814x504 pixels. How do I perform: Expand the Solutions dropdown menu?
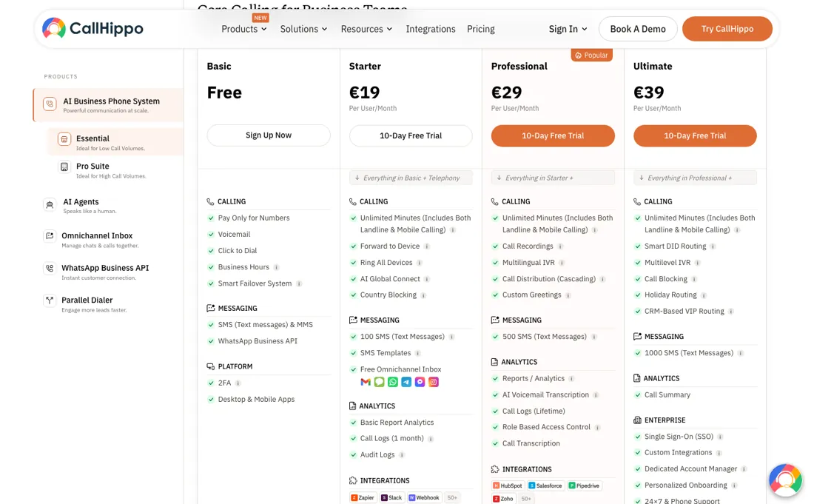303,29
